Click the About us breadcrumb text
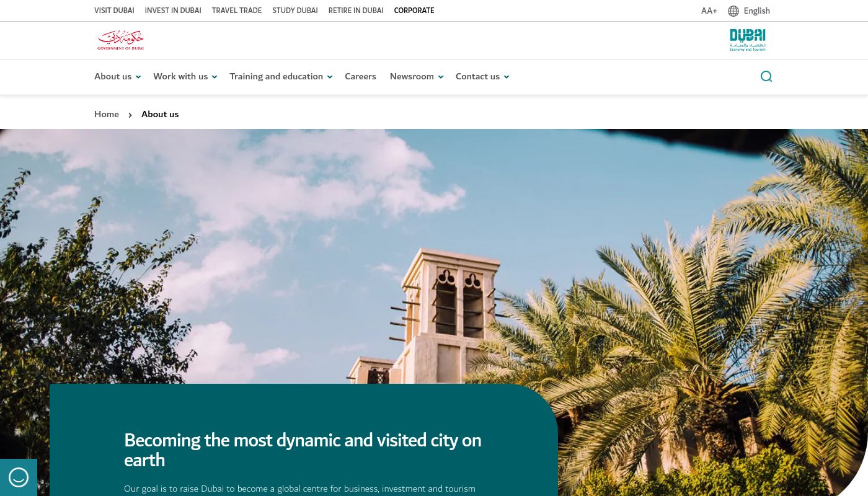 [x=160, y=114]
